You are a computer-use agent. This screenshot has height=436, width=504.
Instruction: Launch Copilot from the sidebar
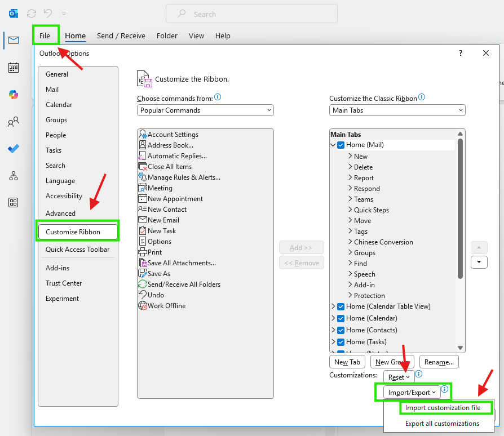pyautogui.click(x=14, y=95)
